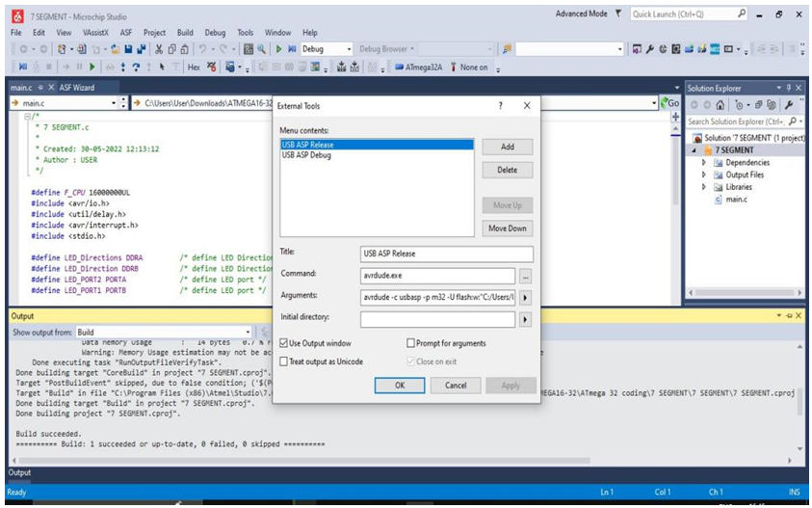Open the Arguments macro arrow menu
812x508 pixels.
[x=525, y=297]
